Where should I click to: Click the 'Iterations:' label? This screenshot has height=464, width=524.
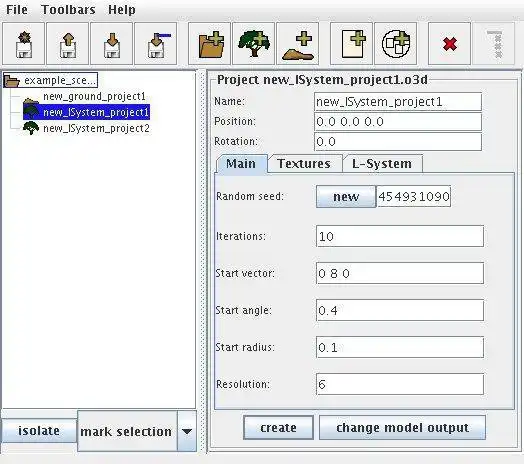coord(241,236)
